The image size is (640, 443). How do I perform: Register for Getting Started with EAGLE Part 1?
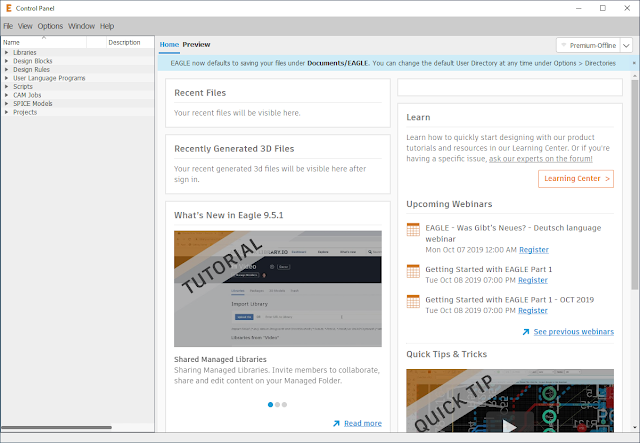[533, 280]
